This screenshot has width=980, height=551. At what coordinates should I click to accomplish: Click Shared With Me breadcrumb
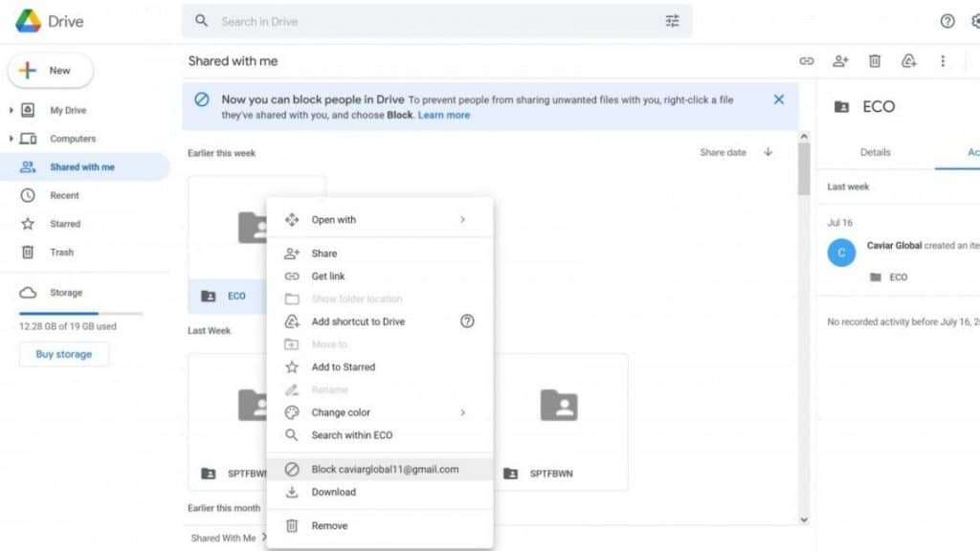(x=223, y=538)
